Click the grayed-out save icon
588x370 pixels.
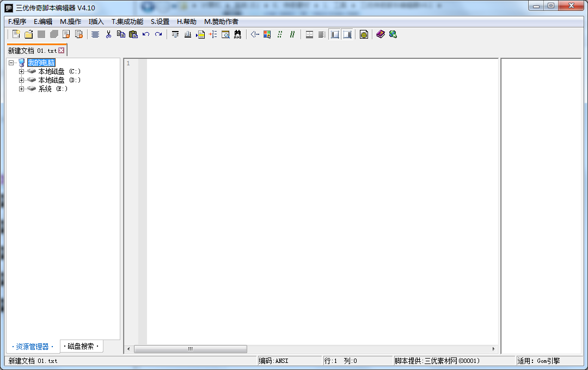pyautogui.click(x=41, y=34)
